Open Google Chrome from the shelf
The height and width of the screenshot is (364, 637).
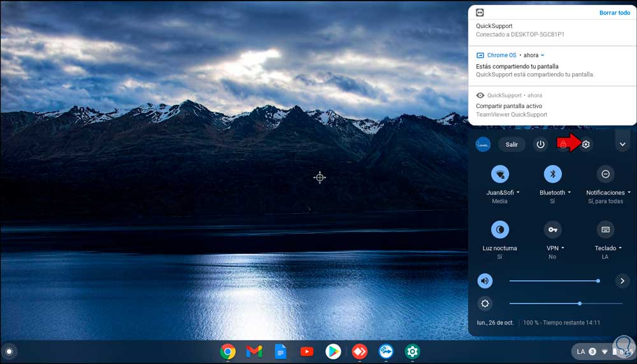pyautogui.click(x=228, y=351)
